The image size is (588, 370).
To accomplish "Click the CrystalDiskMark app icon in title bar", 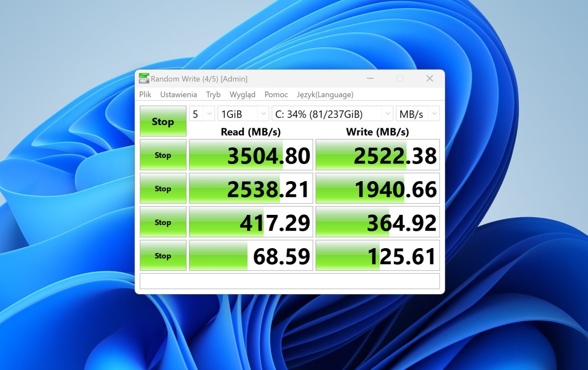I will click(x=144, y=78).
